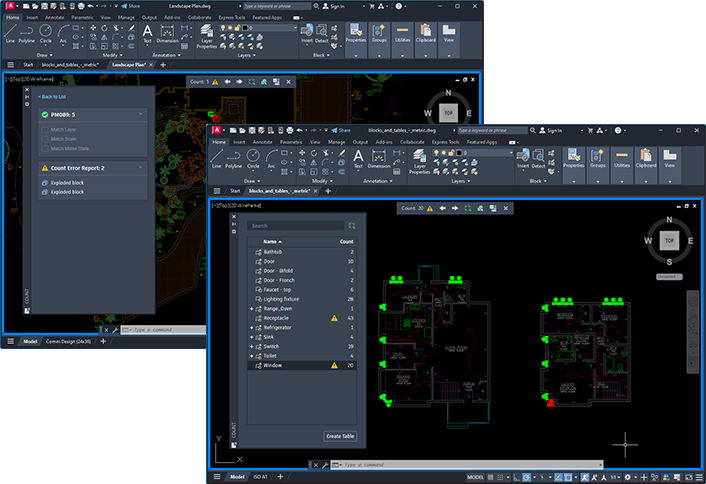This screenshot has width=706, height=484.
Task: Select the Arc tool in front window
Action: [x=272, y=158]
